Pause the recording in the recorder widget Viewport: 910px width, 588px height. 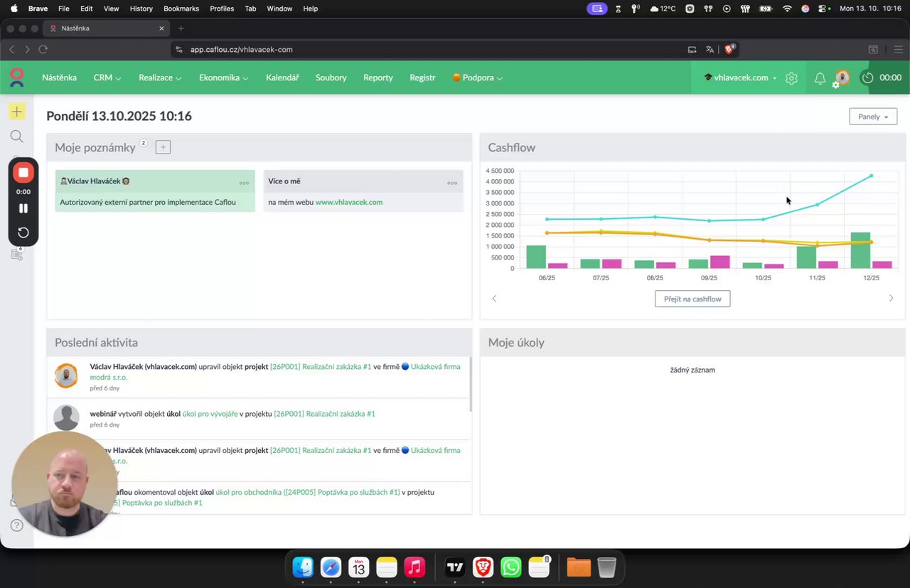[x=23, y=208]
